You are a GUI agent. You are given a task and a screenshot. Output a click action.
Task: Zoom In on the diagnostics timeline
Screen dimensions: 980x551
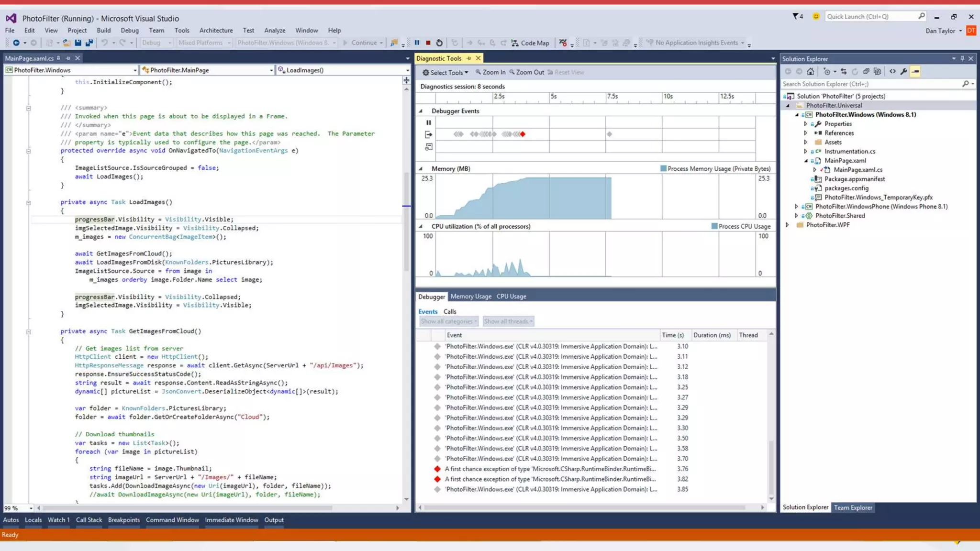[x=490, y=72]
